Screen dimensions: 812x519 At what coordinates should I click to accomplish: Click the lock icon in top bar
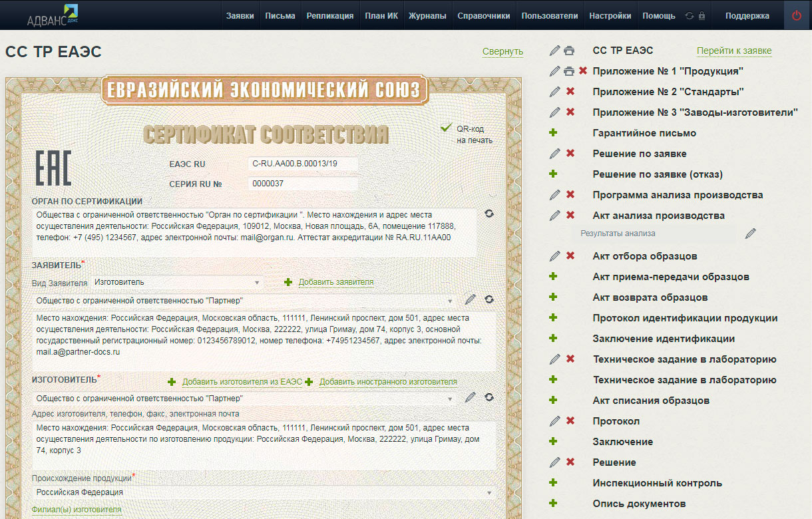click(x=702, y=16)
